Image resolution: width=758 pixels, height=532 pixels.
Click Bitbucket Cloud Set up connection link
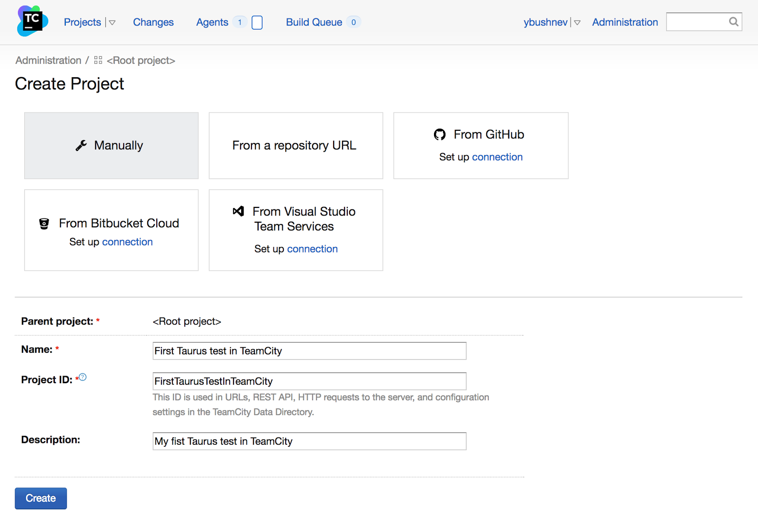(127, 242)
